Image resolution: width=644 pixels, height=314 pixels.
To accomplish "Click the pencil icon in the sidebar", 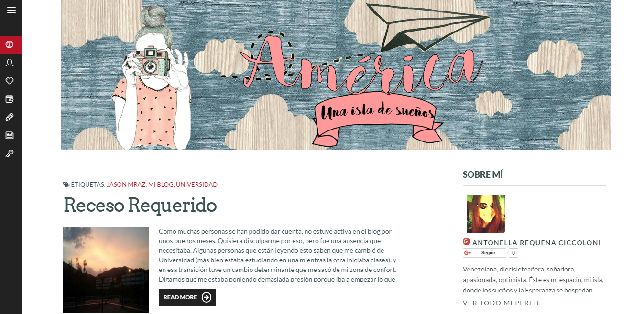I will pyautogui.click(x=10, y=117).
